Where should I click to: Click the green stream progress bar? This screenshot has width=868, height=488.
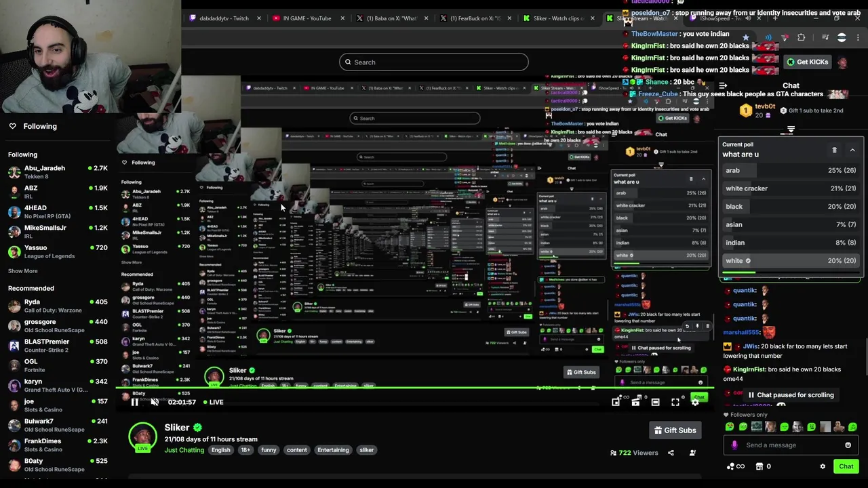click(x=414, y=389)
